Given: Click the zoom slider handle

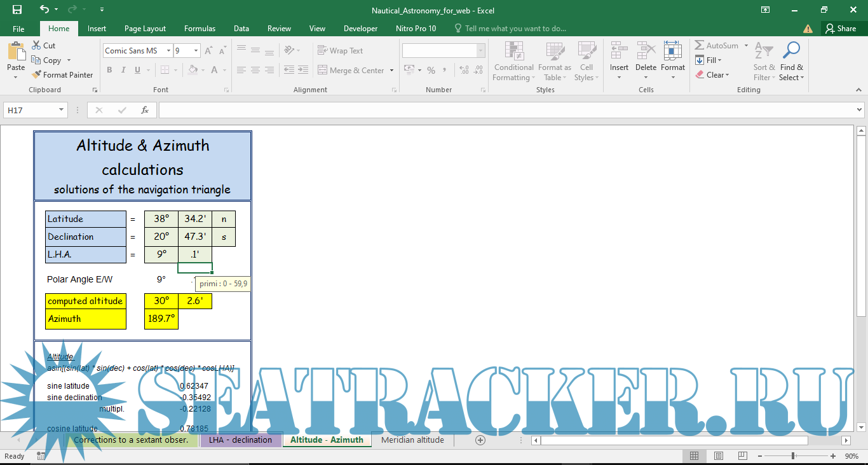Looking at the screenshot, I should tap(793, 456).
